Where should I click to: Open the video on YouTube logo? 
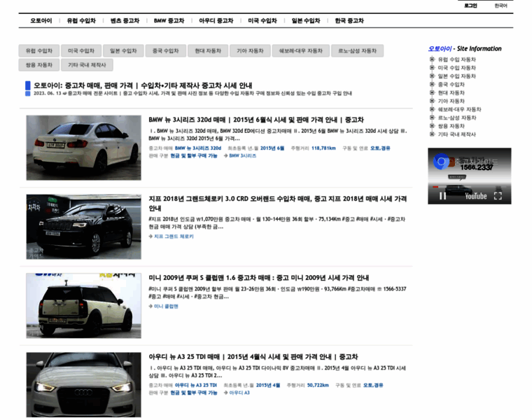click(476, 196)
